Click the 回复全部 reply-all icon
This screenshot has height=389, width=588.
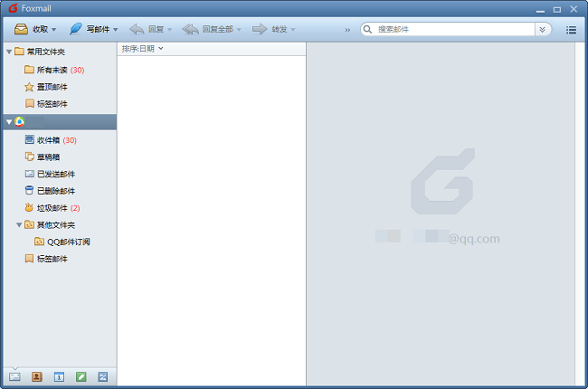[191, 29]
